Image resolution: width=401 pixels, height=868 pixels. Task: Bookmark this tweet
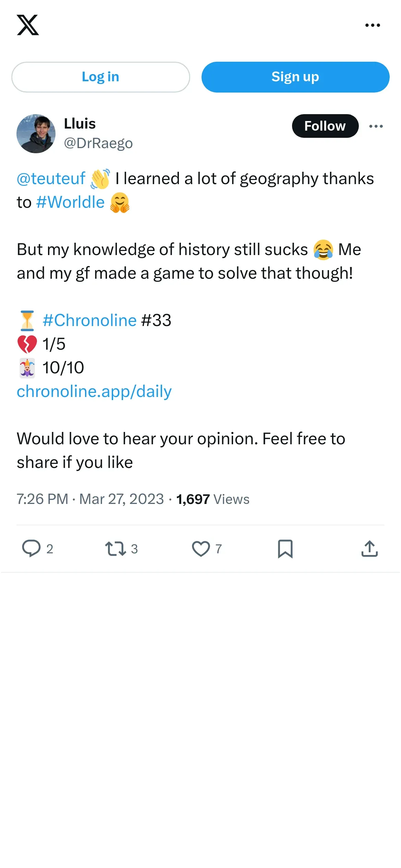pyautogui.click(x=285, y=548)
